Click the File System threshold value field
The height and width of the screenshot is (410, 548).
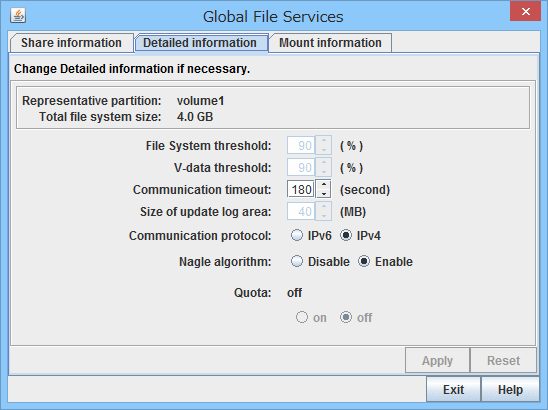(x=301, y=145)
